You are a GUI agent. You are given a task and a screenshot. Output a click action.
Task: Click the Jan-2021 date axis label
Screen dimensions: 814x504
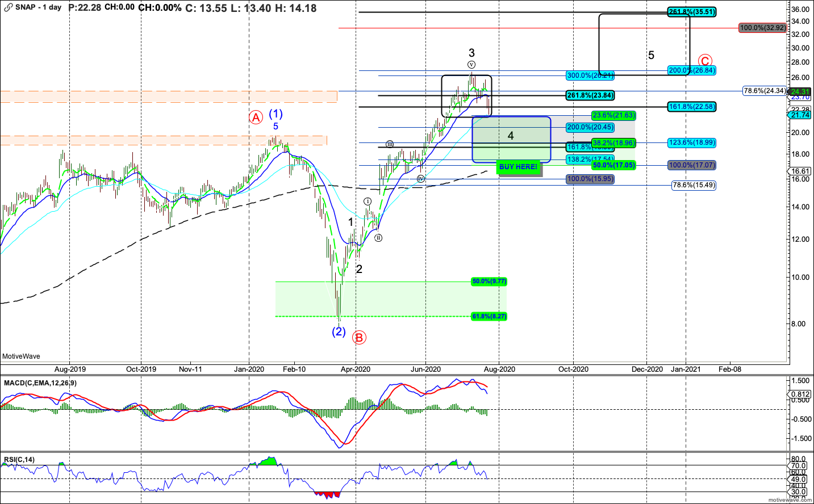[686, 369]
